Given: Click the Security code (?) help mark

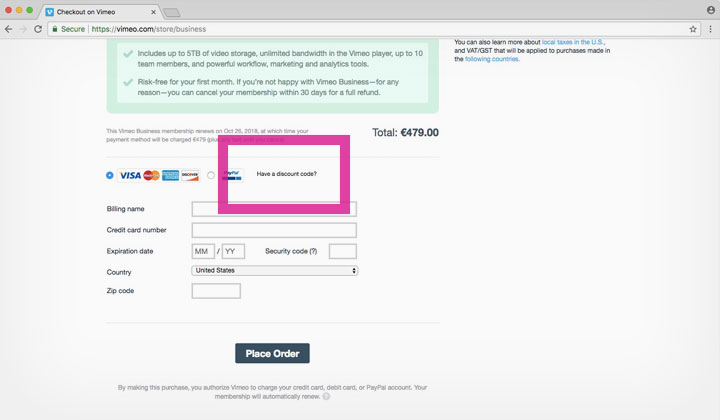Looking at the screenshot, I should (313, 251).
